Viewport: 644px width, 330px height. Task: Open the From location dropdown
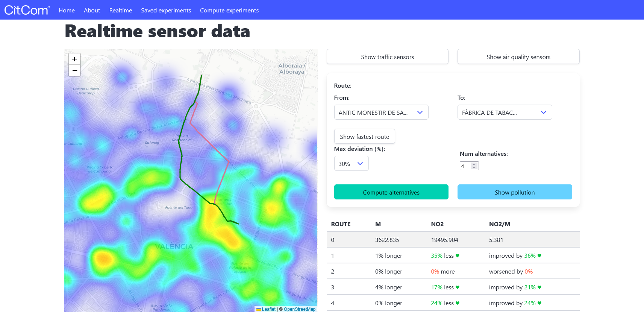coord(381,113)
